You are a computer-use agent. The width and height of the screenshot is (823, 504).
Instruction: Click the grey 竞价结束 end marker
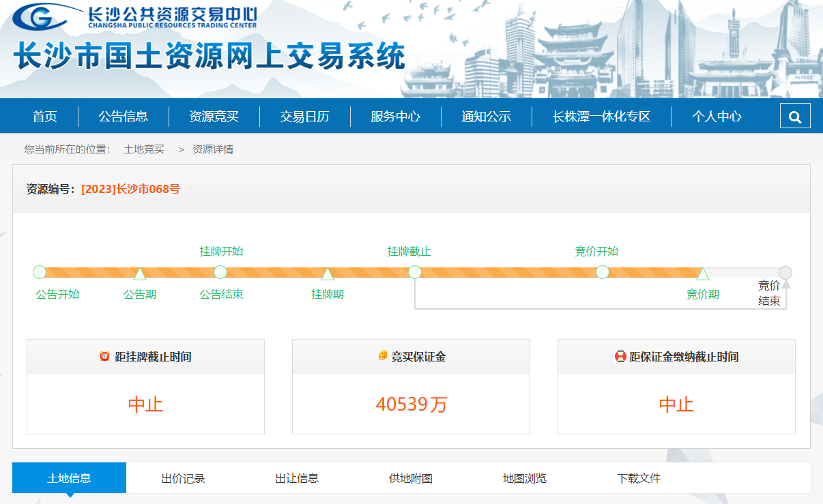point(785,273)
